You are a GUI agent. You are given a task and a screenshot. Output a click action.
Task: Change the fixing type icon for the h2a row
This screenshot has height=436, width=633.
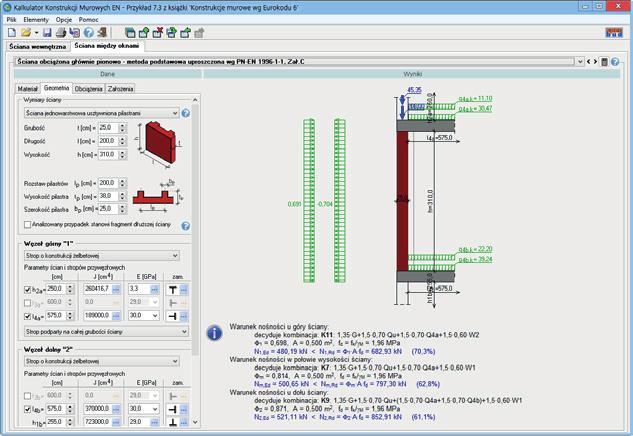point(173,289)
